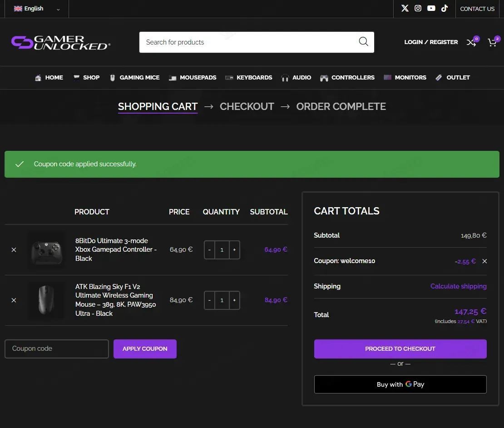The image size is (504, 428).
Task: Open the compare products icon
Action: pyautogui.click(x=472, y=42)
